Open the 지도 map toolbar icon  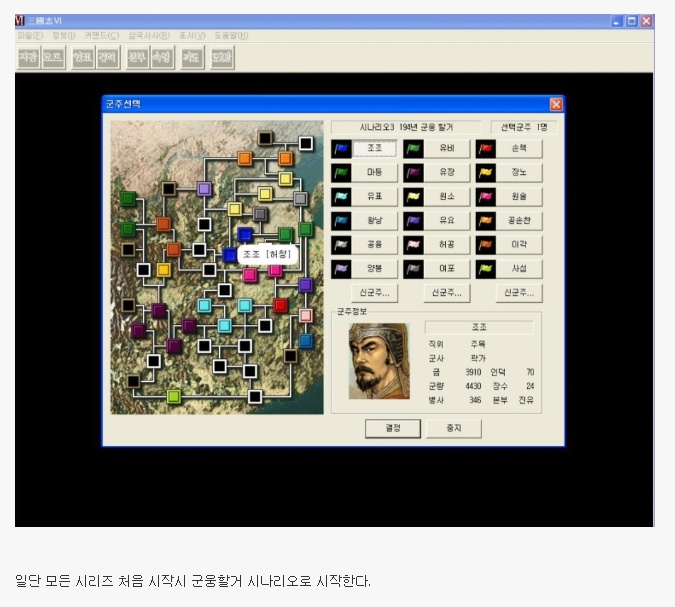click(192, 57)
